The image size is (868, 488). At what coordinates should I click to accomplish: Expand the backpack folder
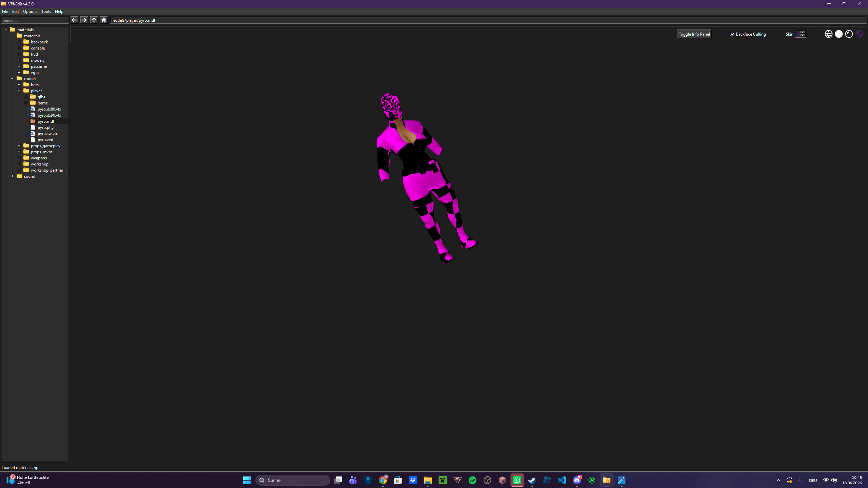click(x=19, y=42)
